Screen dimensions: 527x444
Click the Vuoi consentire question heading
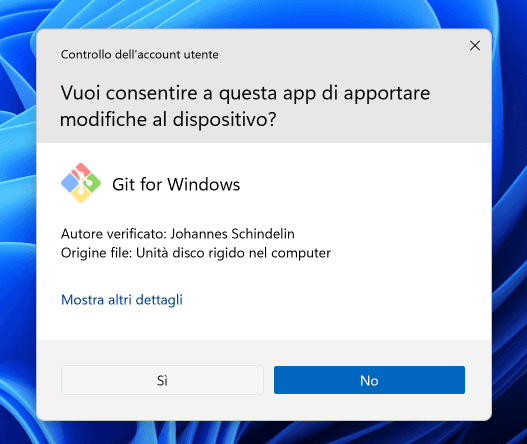pyautogui.click(x=245, y=106)
